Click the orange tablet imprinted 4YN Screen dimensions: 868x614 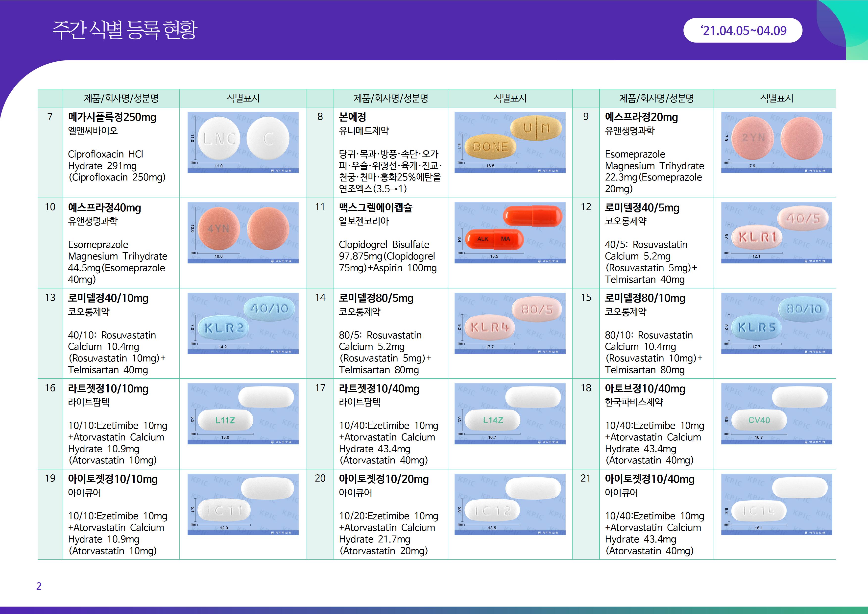click(218, 229)
